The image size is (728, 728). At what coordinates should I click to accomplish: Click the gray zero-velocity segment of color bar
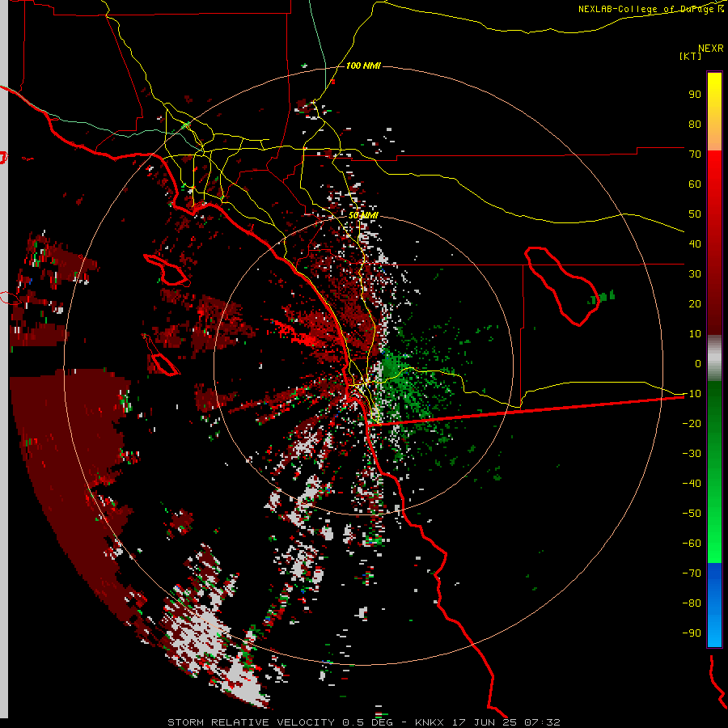click(x=714, y=358)
